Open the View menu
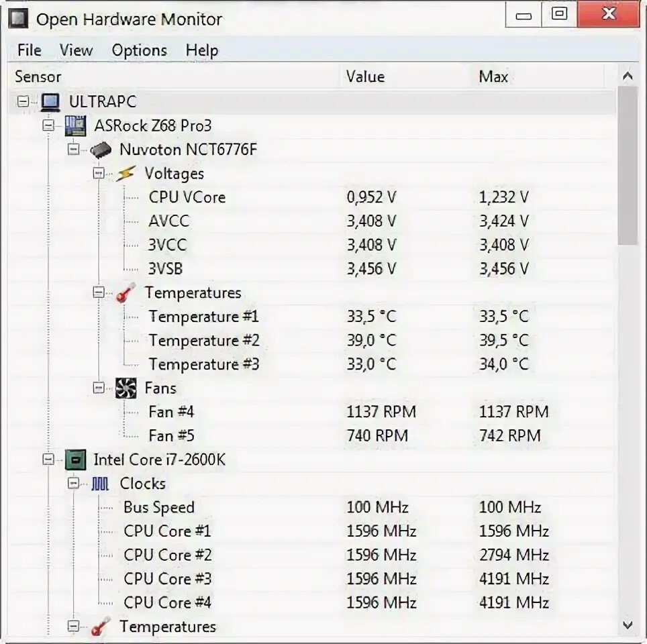This screenshot has width=647, height=644. [76, 50]
